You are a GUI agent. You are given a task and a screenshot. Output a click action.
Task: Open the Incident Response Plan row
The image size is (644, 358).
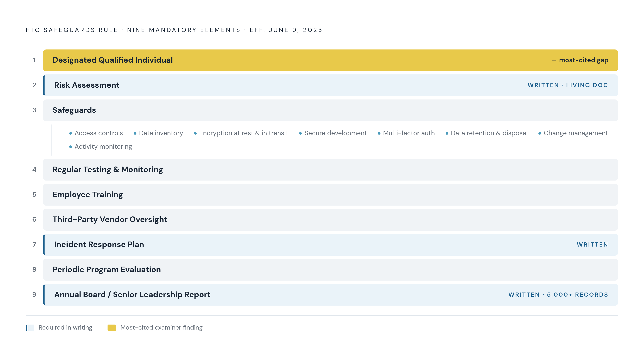pos(330,245)
